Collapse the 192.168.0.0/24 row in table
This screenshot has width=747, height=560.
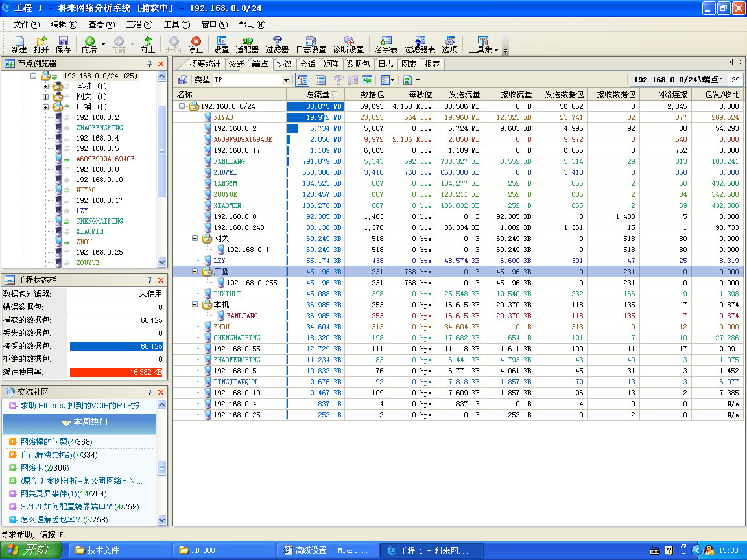182,106
